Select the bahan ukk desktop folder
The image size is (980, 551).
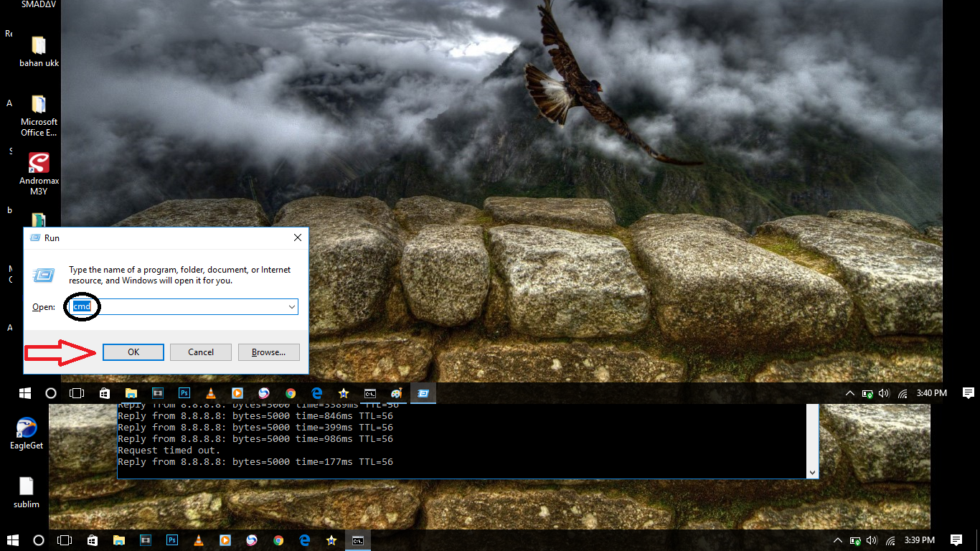[x=39, y=52]
